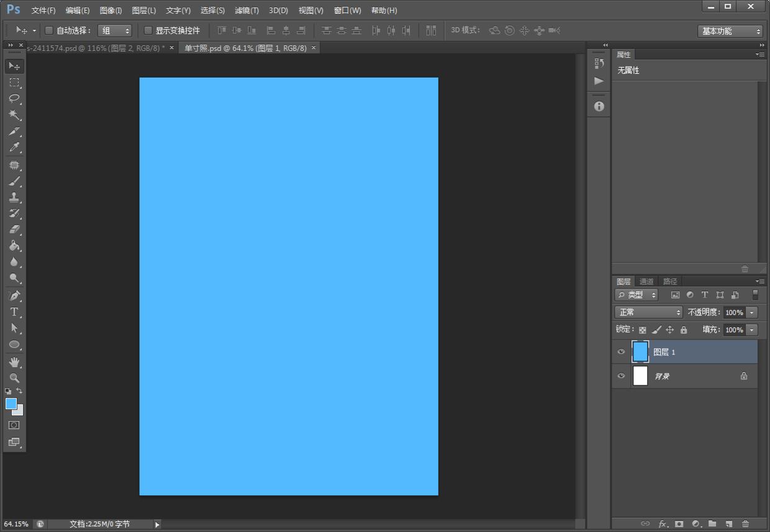This screenshot has width=770, height=532.
Task: Switch to the 通道 tab
Action: (x=646, y=281)
